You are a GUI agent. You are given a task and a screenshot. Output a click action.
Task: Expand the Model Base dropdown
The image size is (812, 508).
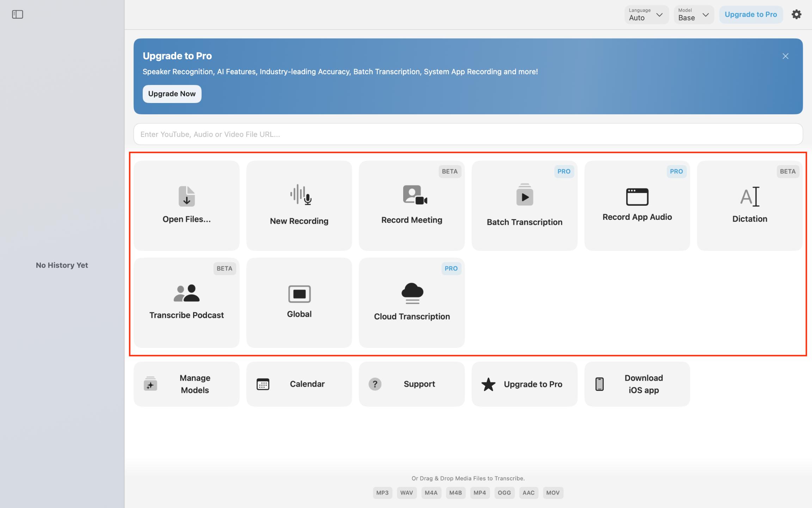[694, 14]
